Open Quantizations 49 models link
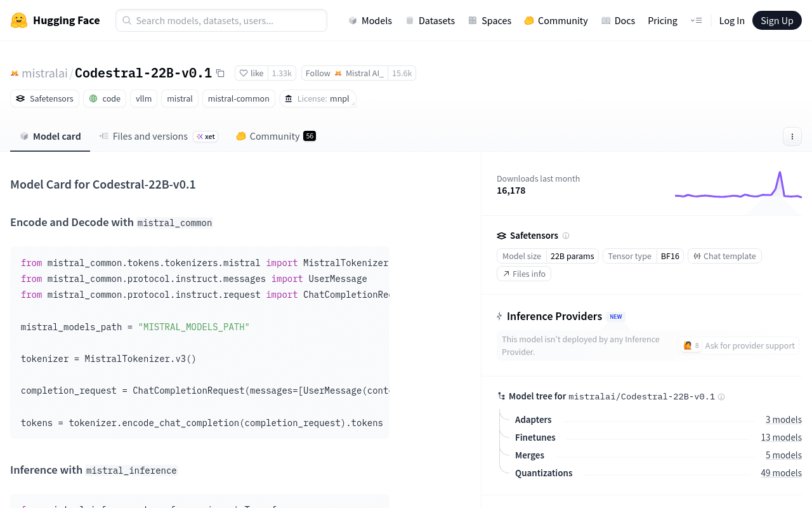 click(781, 473)
